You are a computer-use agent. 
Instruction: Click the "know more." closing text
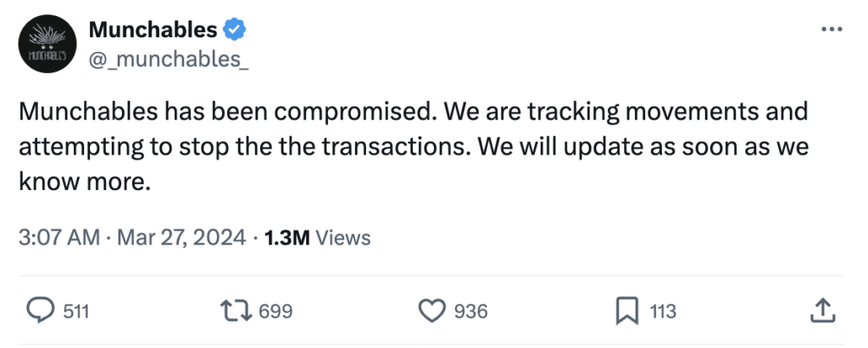(84, 182)
